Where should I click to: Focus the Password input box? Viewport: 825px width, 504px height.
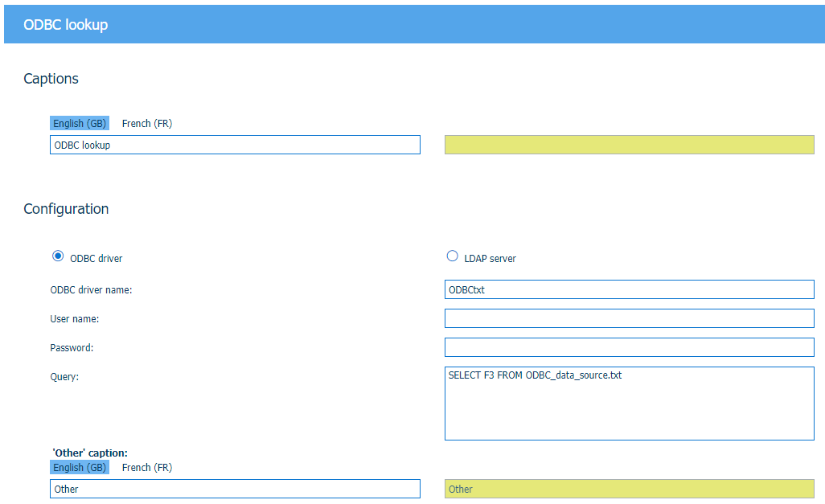point(629,347)
